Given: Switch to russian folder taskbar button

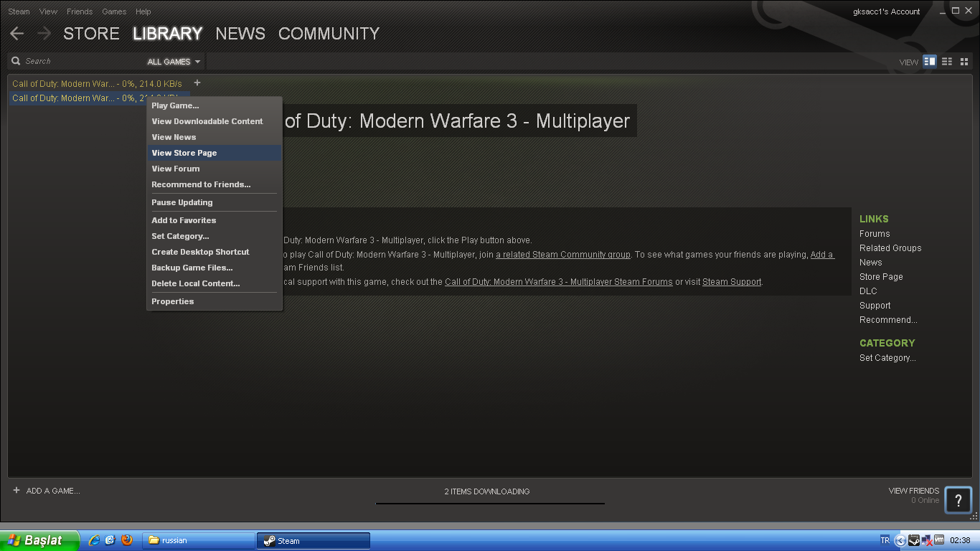Looking at the screenshot, I should tap(199, 540).
